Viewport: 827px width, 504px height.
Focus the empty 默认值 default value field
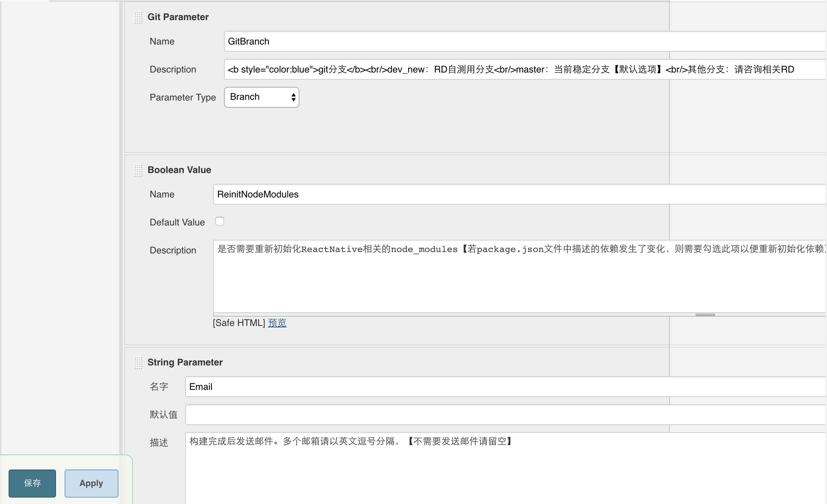506,415
